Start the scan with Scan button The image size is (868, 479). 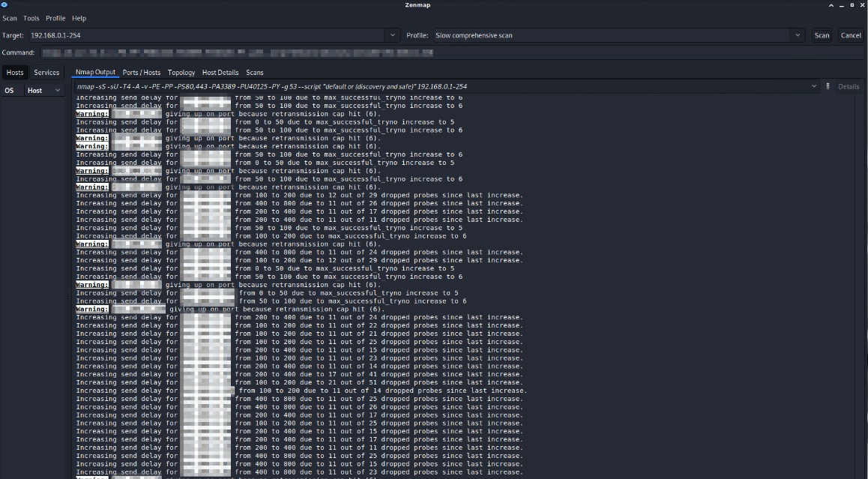[822, 35]
